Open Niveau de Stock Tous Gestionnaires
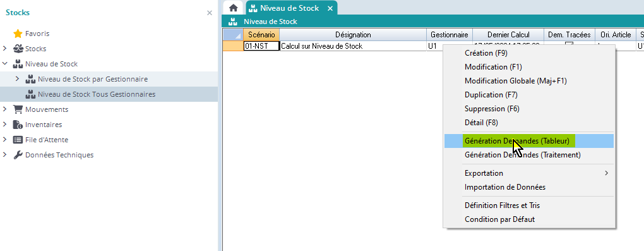 click(x=97, y=94)
